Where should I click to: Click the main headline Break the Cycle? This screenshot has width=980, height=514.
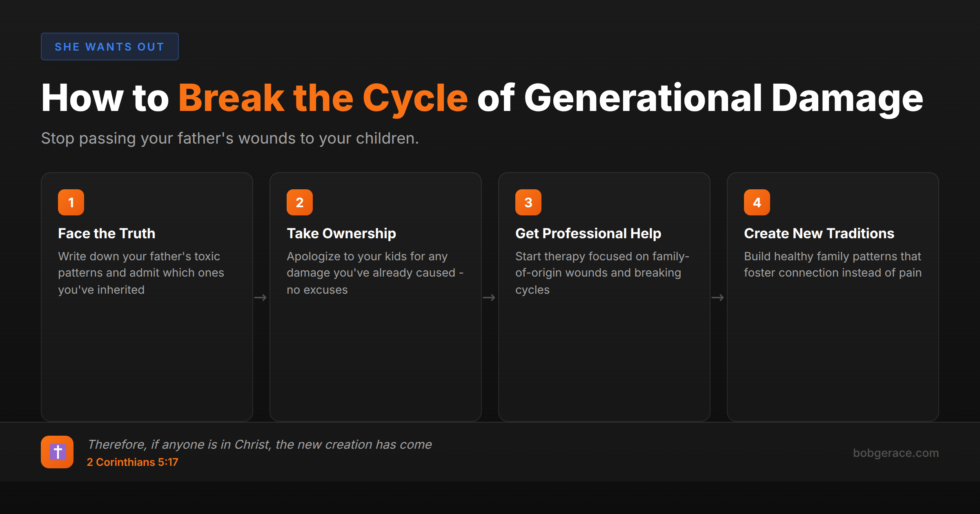coord(323,98)
